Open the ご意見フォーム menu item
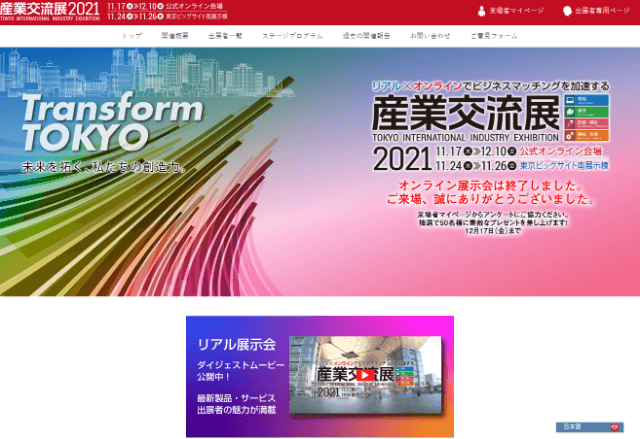 (494, 36)
